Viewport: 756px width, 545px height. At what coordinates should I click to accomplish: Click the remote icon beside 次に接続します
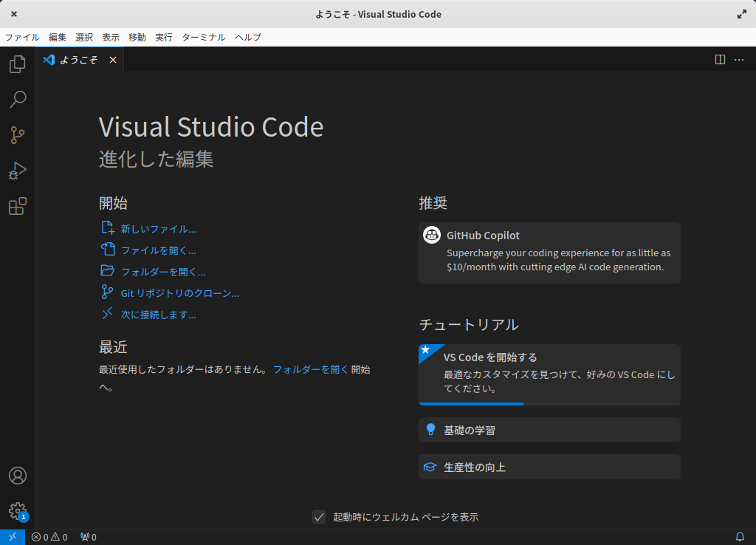point(107,313)
